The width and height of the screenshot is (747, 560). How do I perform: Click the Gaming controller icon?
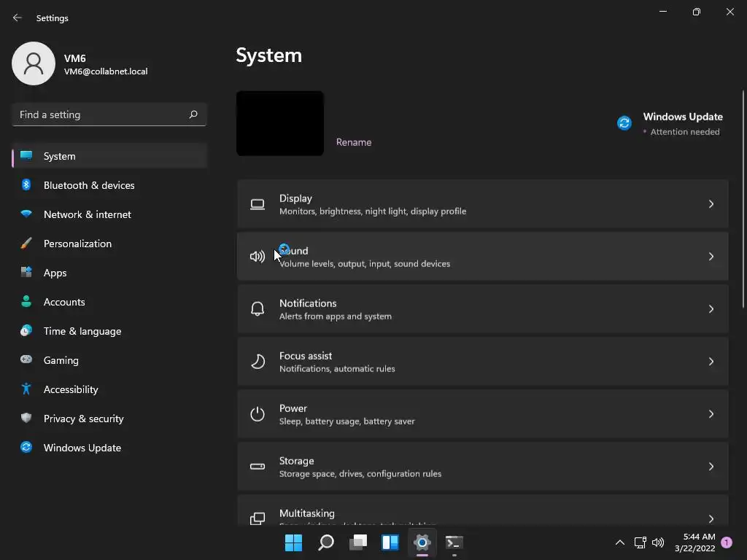click(x=26, y=359)
